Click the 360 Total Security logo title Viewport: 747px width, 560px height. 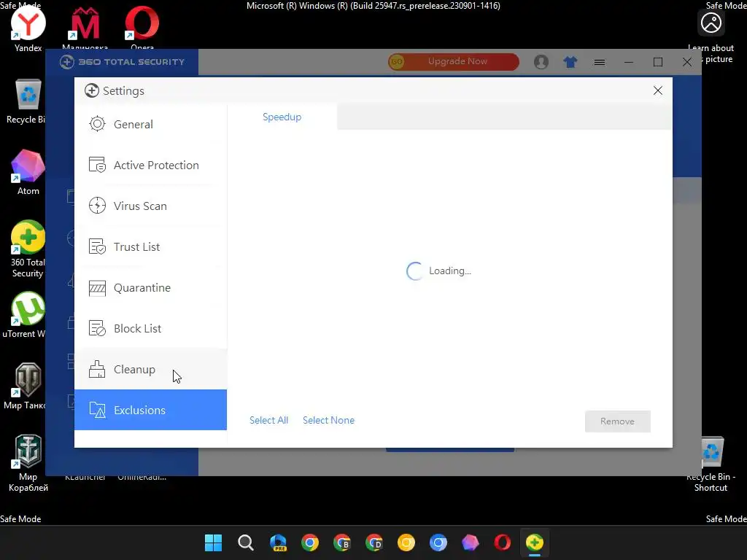pos(123,62)
